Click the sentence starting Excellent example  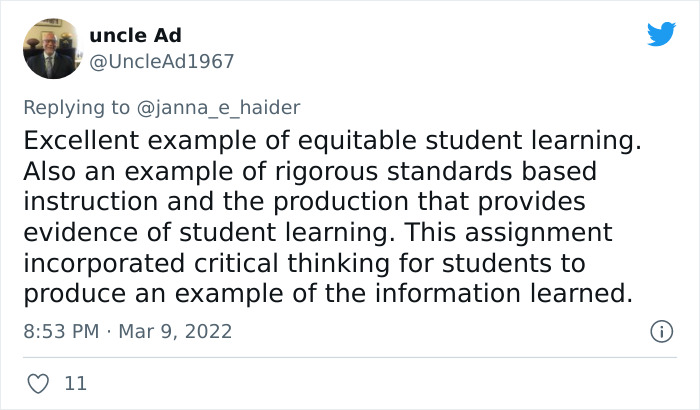coord(332,140)
